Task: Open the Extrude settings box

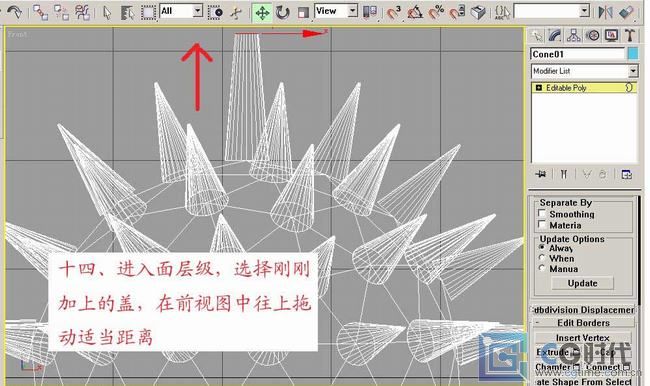Action: pos(577,352)
